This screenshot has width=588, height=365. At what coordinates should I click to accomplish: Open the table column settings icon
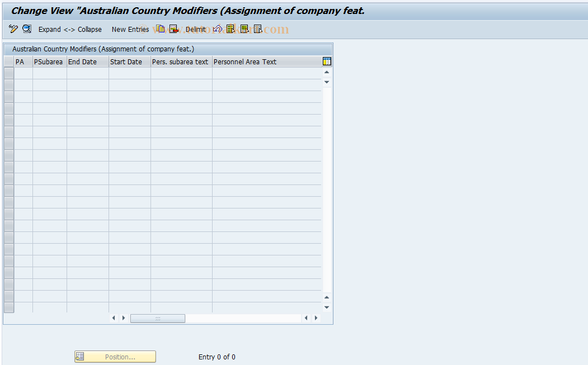coord(327,61)
